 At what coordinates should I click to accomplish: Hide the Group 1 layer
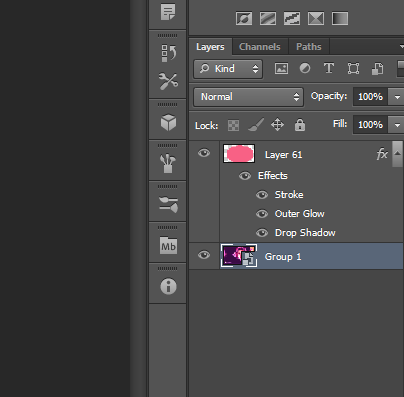point(204,255)
